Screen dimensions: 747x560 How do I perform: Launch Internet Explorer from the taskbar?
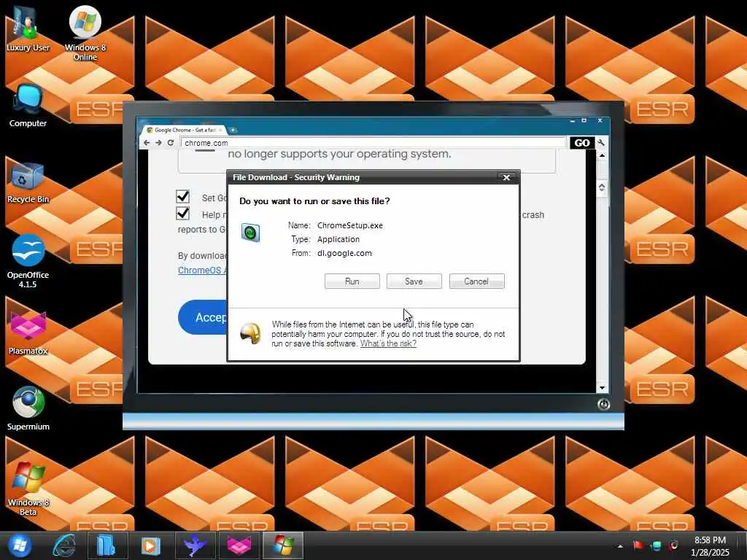pyautogui.click(x=64, y=545)
